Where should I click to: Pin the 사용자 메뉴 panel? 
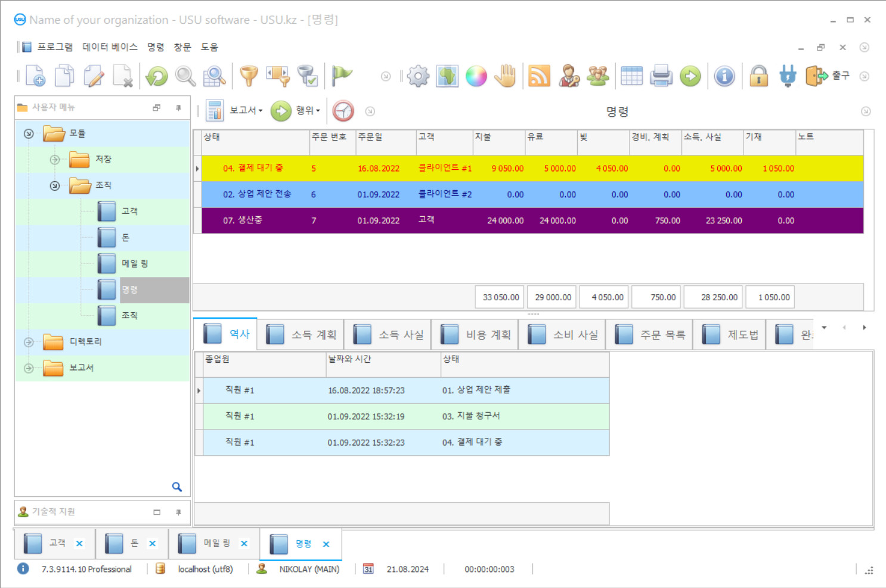178,108
